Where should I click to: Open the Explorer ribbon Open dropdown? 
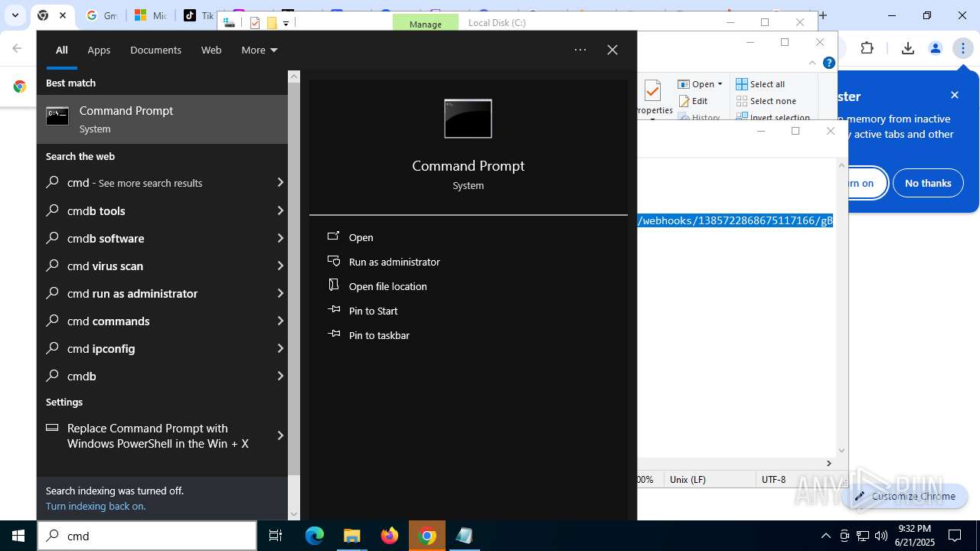pyautogui.click(x=701, y=84)
